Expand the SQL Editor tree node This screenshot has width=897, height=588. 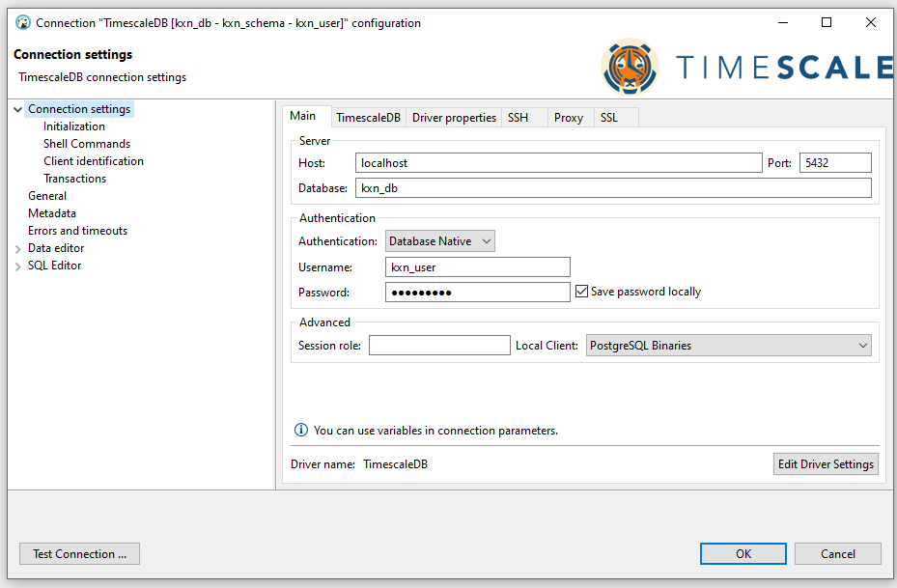(x=17, y=266)
